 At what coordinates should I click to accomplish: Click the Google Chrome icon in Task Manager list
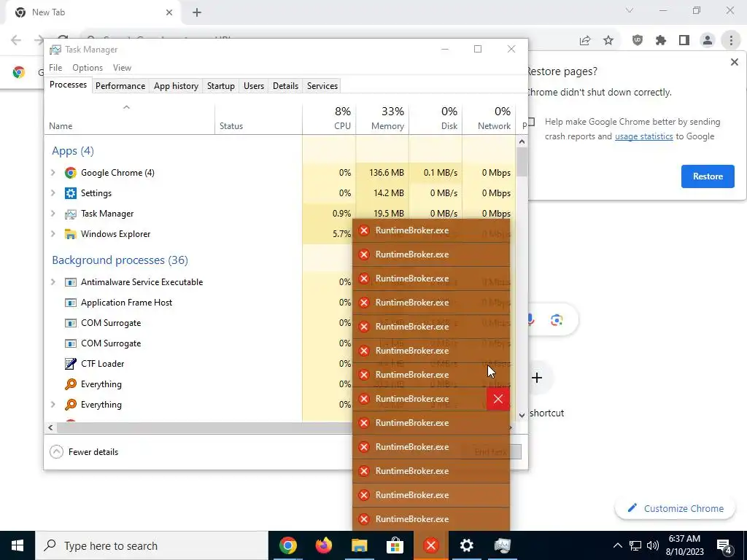(x=71, y=173)
